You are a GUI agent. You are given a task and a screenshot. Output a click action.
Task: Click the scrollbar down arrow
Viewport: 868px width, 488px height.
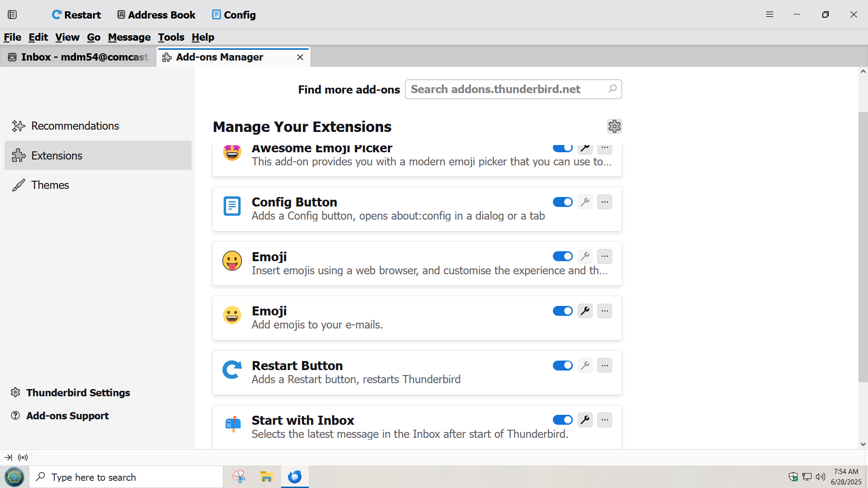(x=863, y=444)
